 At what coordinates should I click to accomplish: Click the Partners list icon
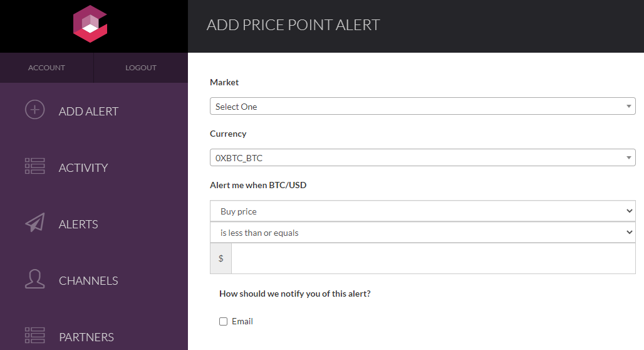point(34,336)
